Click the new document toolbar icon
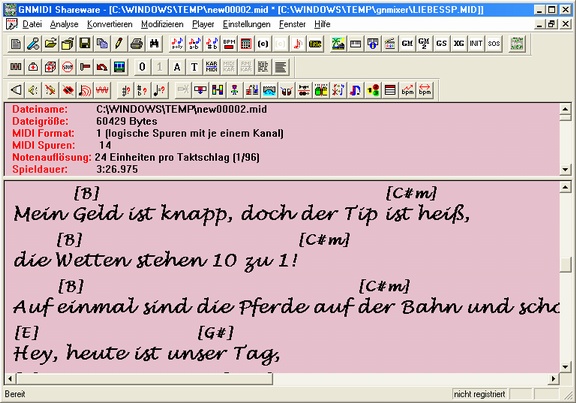 (x=16, y=44)
